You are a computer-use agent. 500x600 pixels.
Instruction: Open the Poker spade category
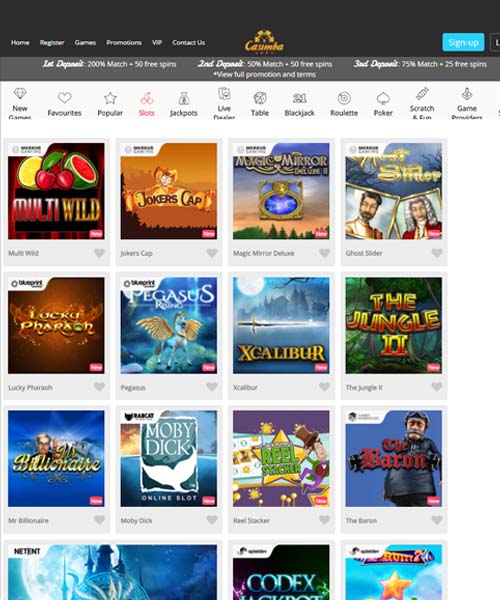coord(383,104)
